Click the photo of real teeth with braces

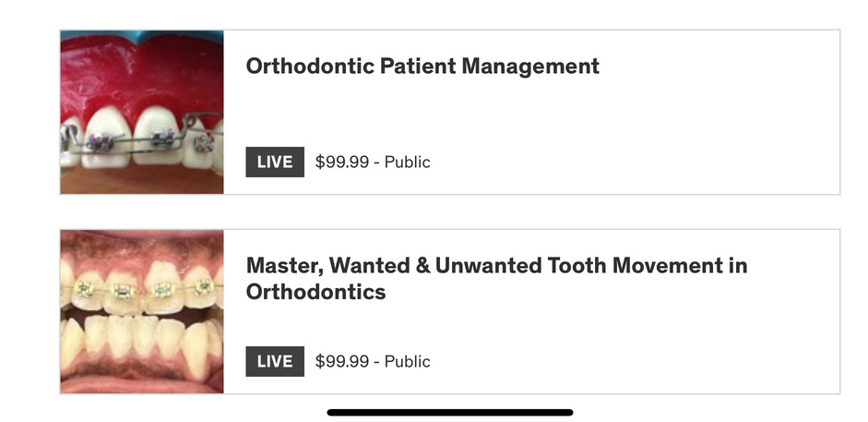tap(142, 312)
